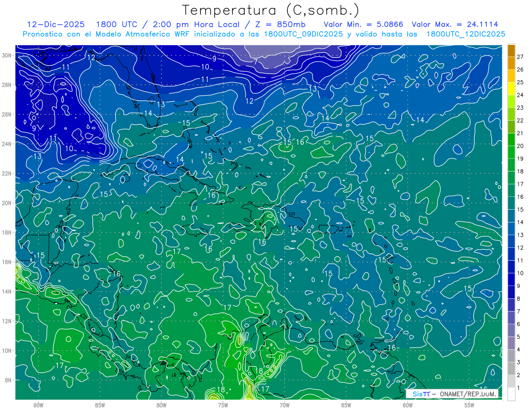The width and height of the screenshot is (532, 411).
Task: Click the color scale value 19
Action: tap(520, 158)
